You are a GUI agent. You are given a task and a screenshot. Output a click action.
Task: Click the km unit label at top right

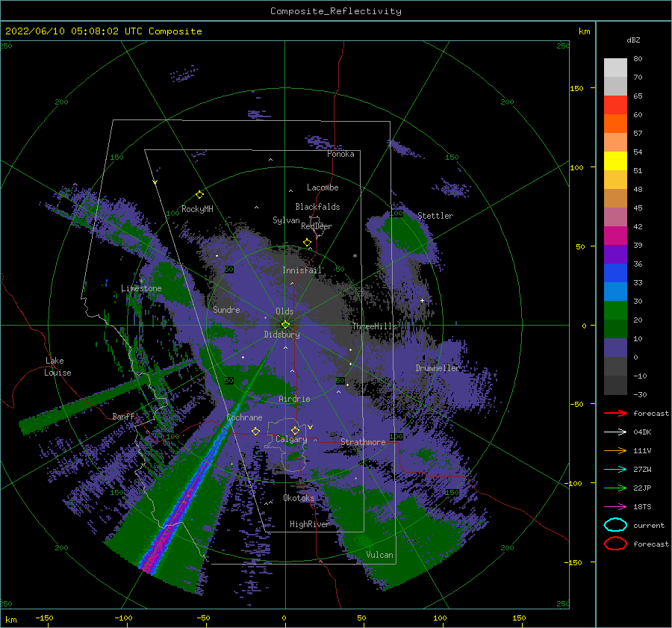pyautogui.click(x=584, y=31)
